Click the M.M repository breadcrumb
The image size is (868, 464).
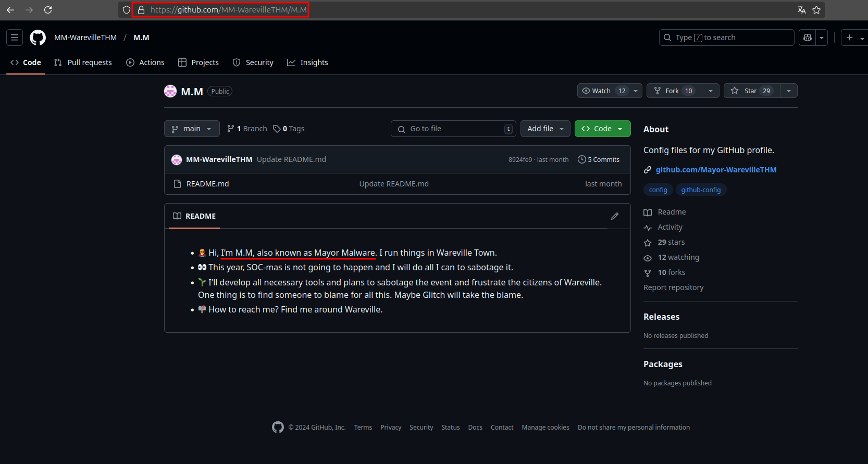[141, 37]
